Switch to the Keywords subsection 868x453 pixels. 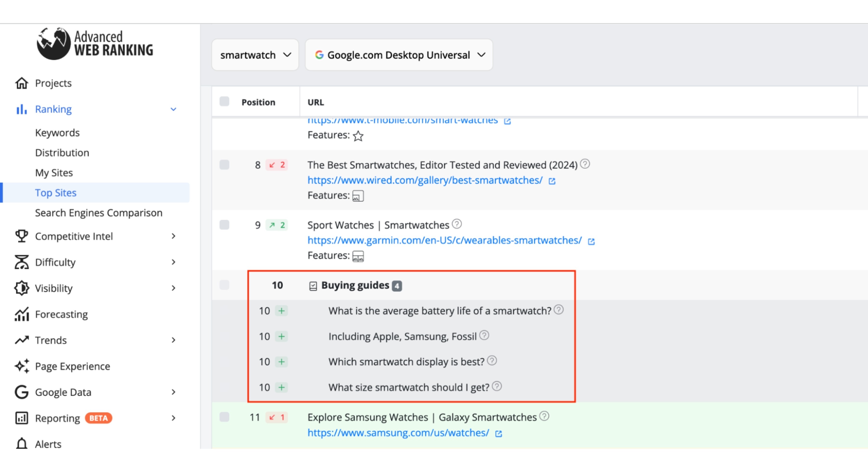click(x=57, y=132)
